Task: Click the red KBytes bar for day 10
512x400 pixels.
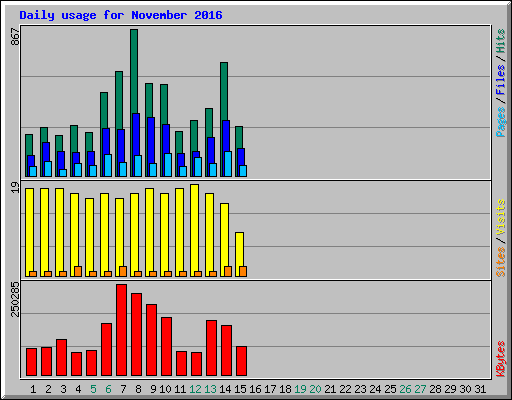Action: pos(166,347)
